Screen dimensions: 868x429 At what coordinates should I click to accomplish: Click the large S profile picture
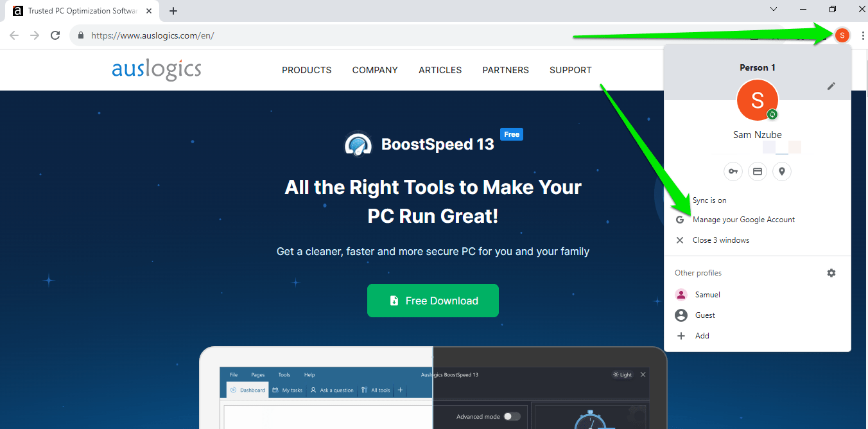click(758, 100)
